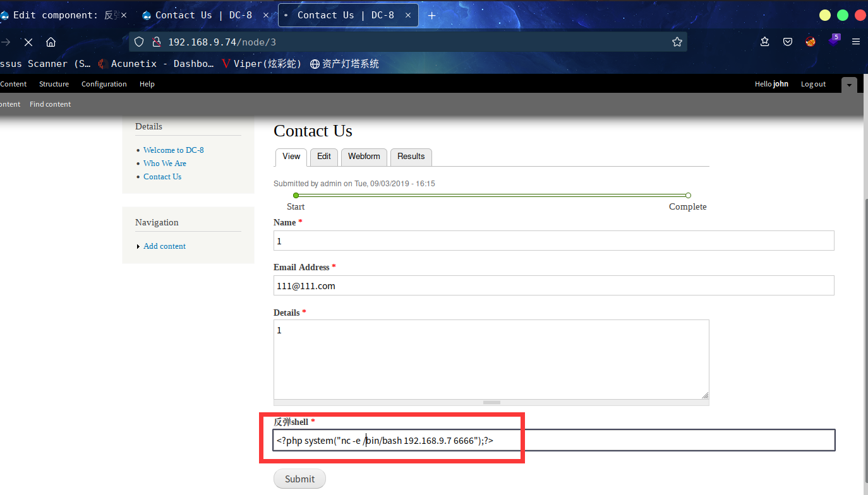Expand the Add content navigation item
The height and width of the screenshot is (495, 868).
coord(164,246)
